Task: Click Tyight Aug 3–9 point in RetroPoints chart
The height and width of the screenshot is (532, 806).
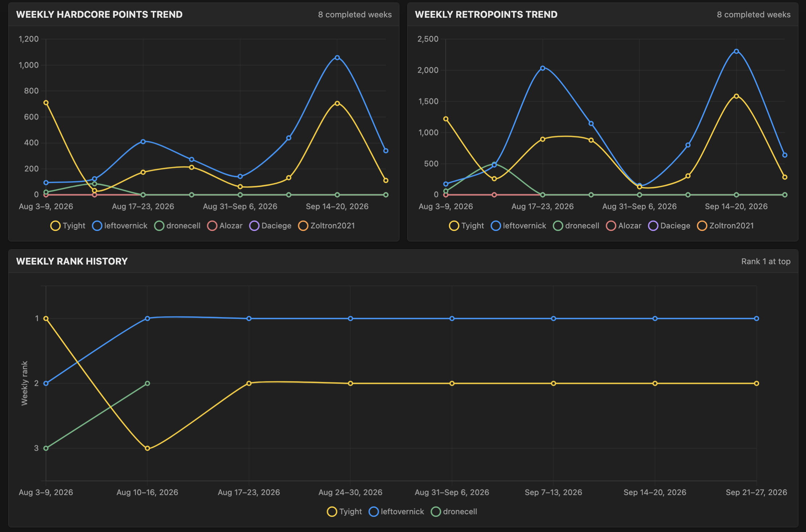Action: click(446, 119)
